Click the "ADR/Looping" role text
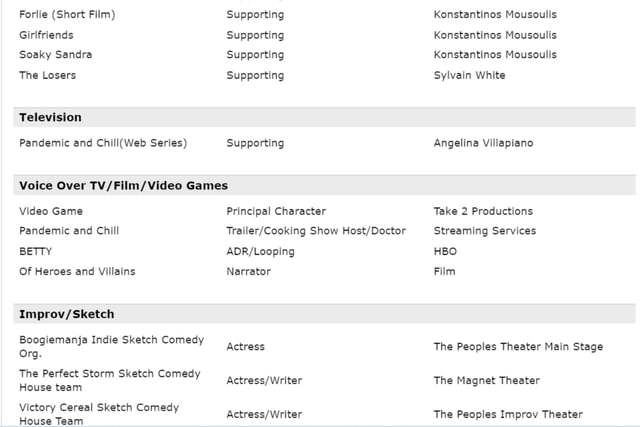The image size is (640, 427). 260,251
